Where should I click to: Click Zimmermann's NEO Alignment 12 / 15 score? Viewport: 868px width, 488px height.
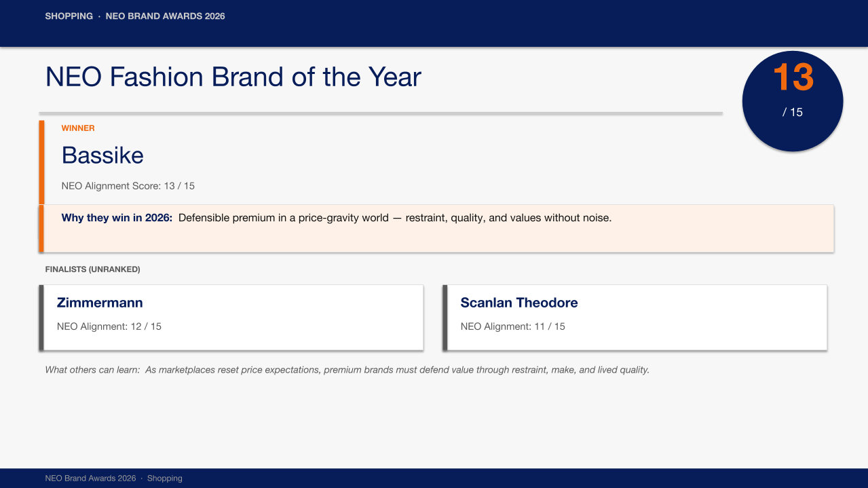click(x=109, y=326)
